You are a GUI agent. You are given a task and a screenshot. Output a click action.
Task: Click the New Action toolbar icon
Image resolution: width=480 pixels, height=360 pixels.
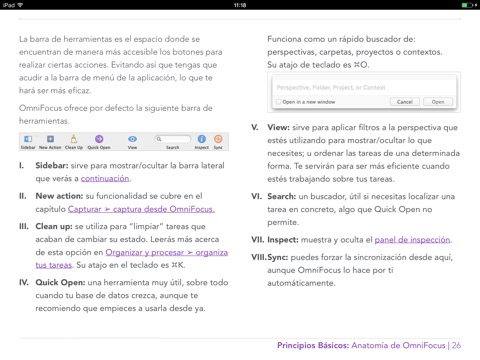(x=50, y=139)
